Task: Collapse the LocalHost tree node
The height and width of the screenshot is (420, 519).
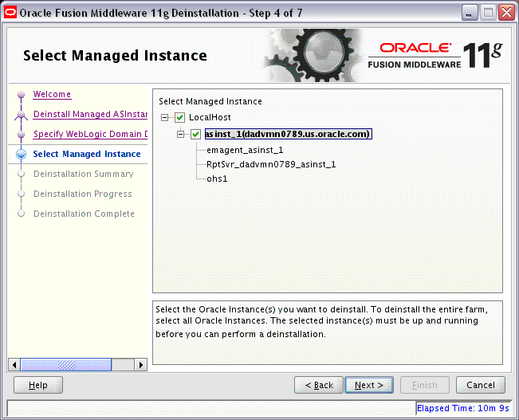Action: [x=164, y=117]
